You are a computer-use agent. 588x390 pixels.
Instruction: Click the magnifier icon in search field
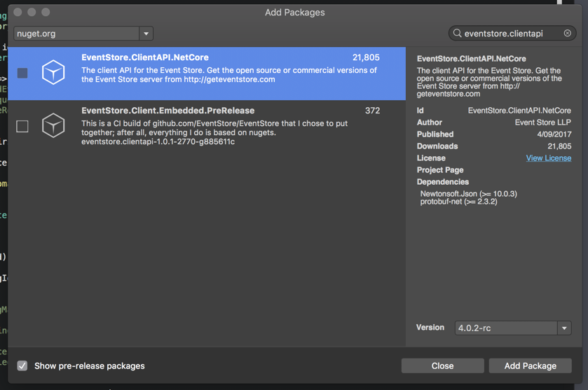click(457, 34)
